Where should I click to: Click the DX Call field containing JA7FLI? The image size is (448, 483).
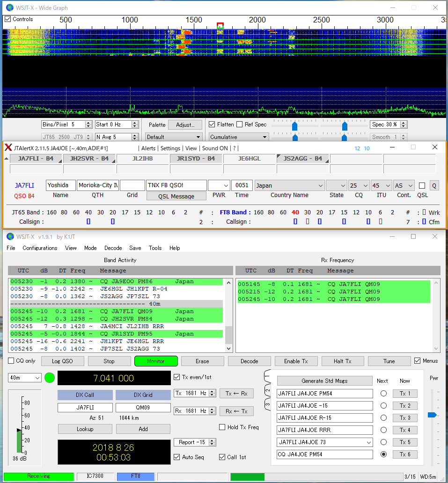pyautogui.click(x=85, y=408)
